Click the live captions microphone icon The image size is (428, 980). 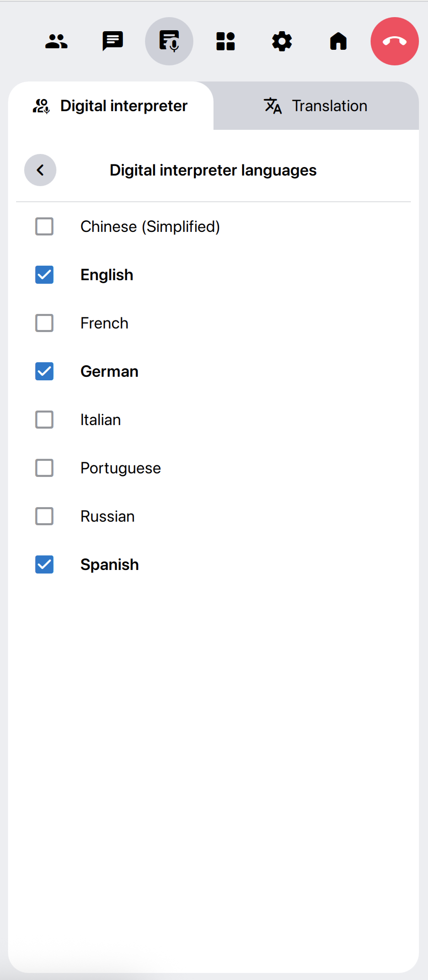169,41
